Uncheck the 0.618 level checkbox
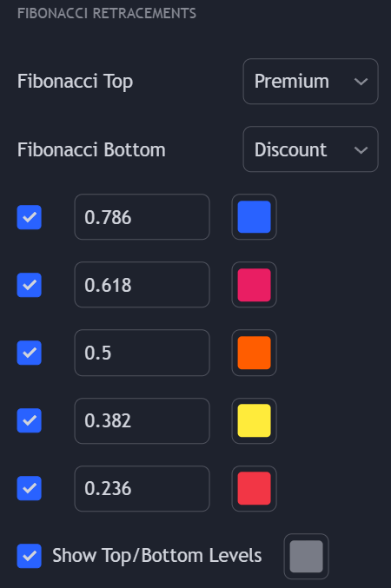This screenshot has width=391, height=588. (x=30, y=285)
